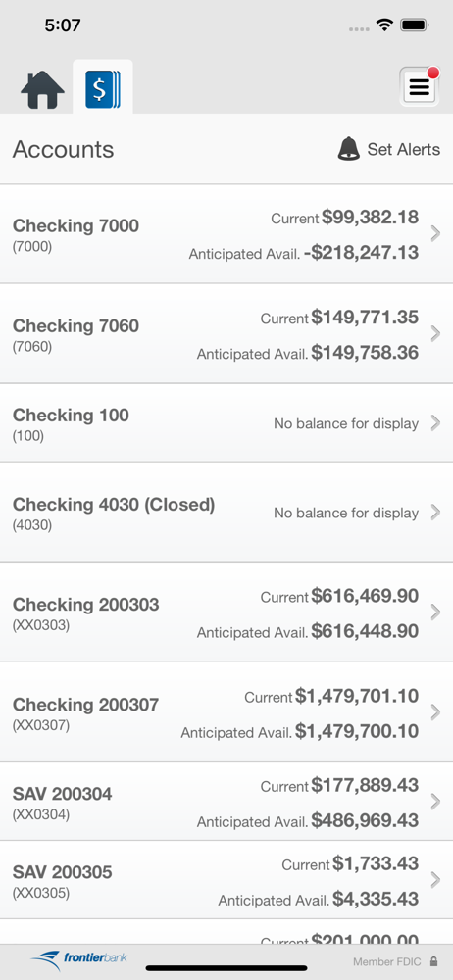
Task: Tap the Wi-Fi status bar icon
Action: coord(383,25)
